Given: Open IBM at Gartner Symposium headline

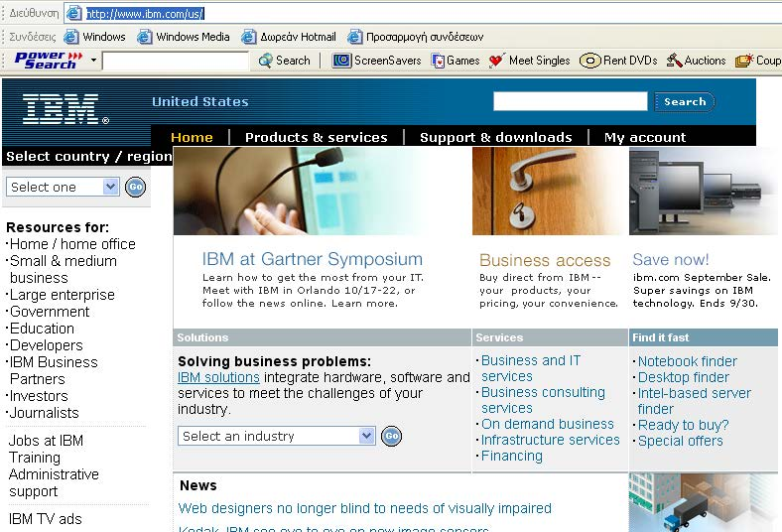Looking at the screenshot, I should 313,259.
